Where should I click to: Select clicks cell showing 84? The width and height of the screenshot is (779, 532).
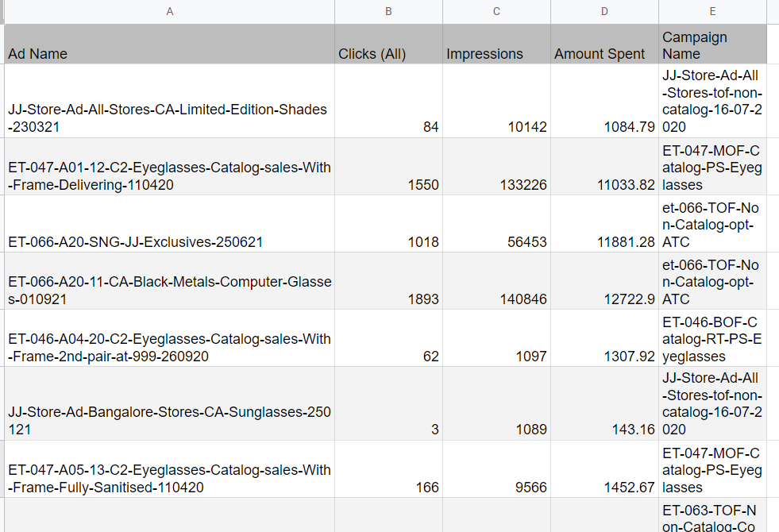(388, 101)
